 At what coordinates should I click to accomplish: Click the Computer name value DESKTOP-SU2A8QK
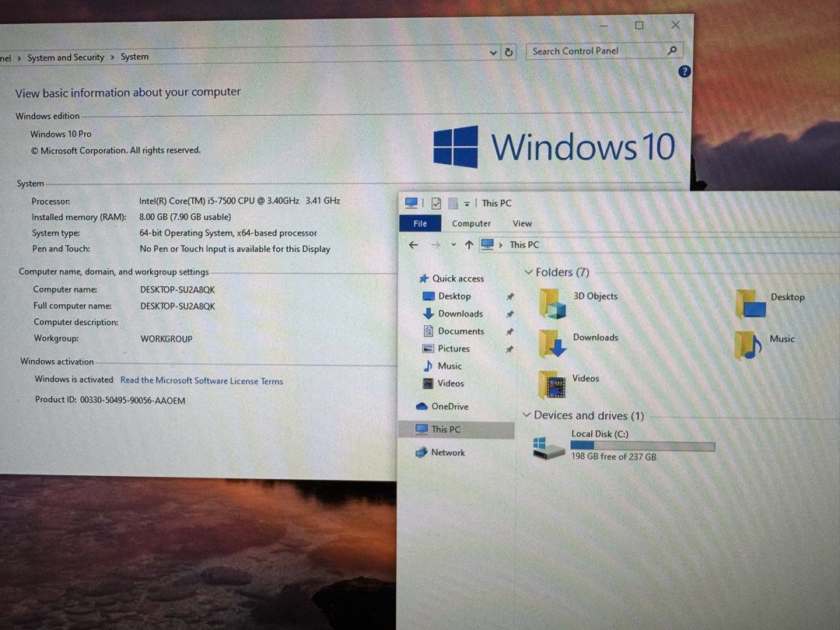(177, 290)
